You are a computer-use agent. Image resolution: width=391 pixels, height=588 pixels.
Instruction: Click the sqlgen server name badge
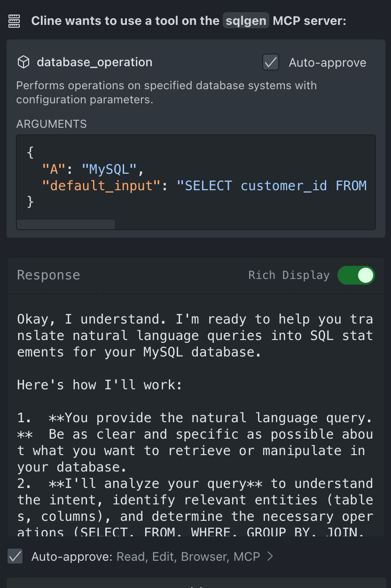tap(246, 21)
